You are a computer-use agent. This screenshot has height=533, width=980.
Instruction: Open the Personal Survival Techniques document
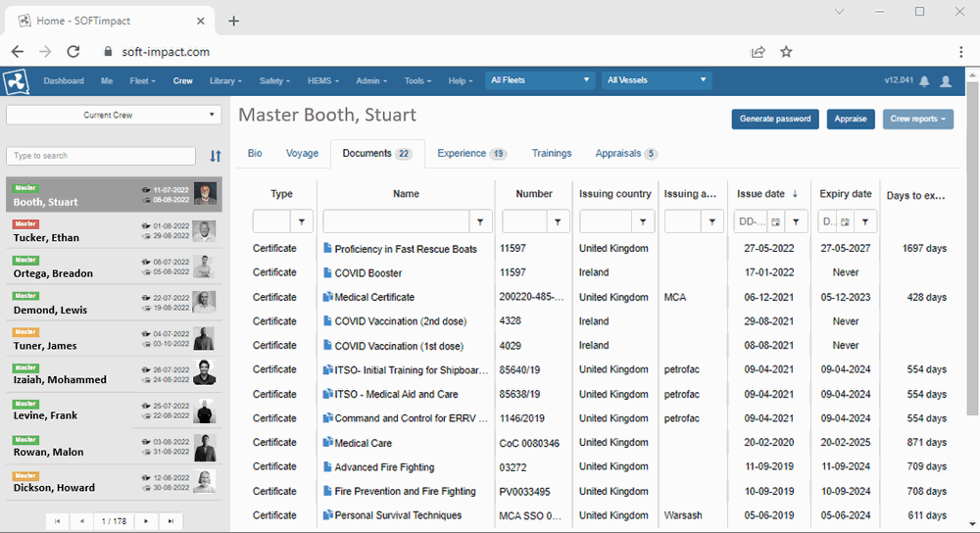pos(398,515)
